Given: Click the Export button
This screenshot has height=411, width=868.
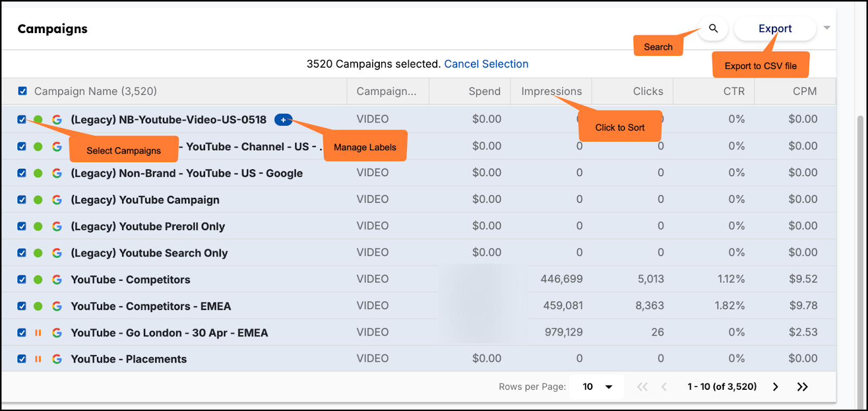Looking at the screenshot, I should click(775, 28).
